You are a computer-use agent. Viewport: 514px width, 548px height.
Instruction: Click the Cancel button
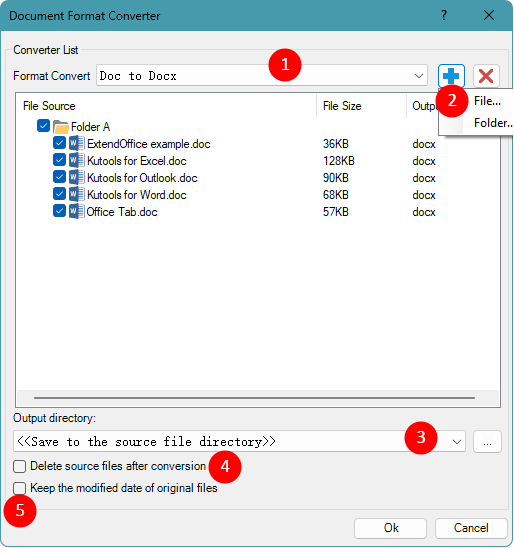pos(471,528)
